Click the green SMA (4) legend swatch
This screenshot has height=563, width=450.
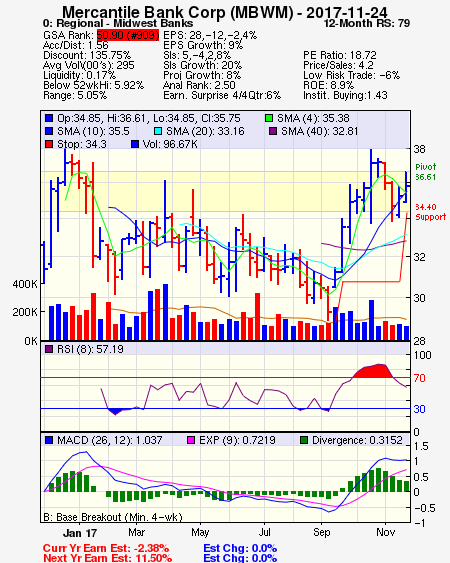click(x=269, y=118)
